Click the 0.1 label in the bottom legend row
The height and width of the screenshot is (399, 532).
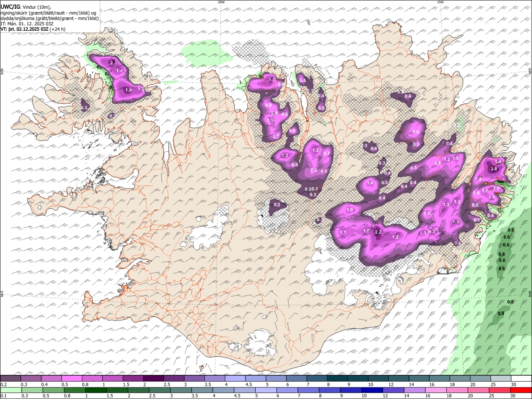coord(4,396)
